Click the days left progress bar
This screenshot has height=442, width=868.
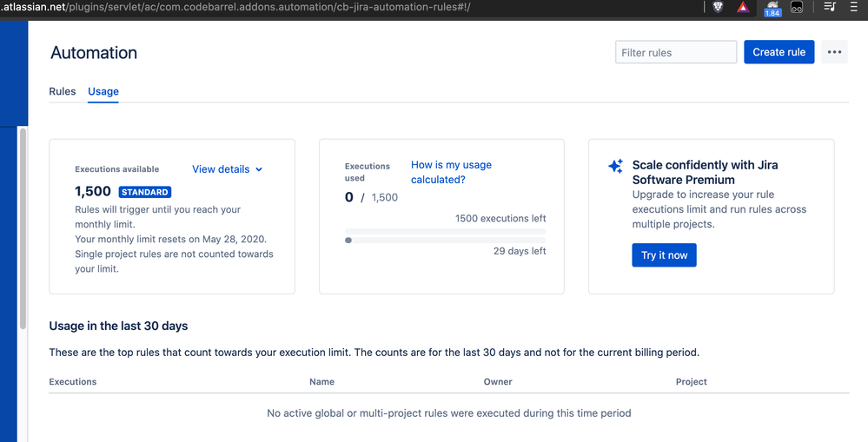pyautogui.click(x=445, y=240)
